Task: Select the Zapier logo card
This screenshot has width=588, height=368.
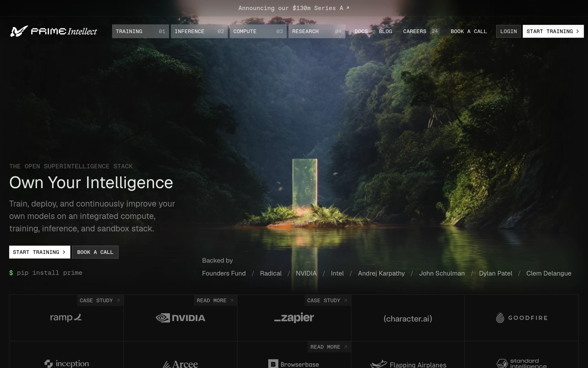Action: 294,318
